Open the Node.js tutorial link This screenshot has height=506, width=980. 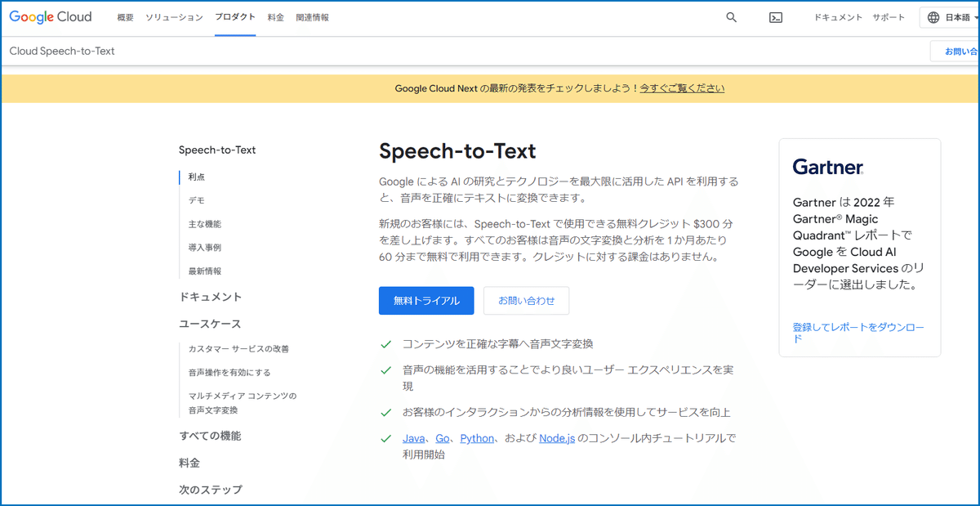pos(557,438)
